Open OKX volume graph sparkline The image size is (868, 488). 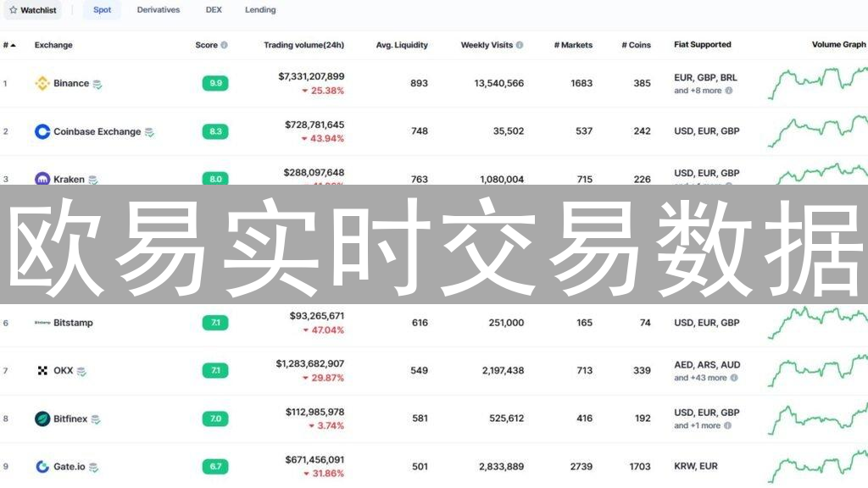coord(818,370)
